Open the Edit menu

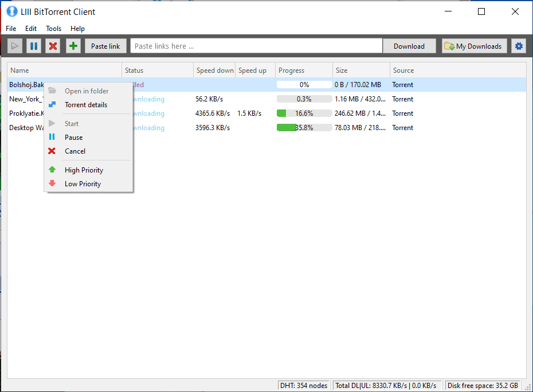click(x=31, y=29)
